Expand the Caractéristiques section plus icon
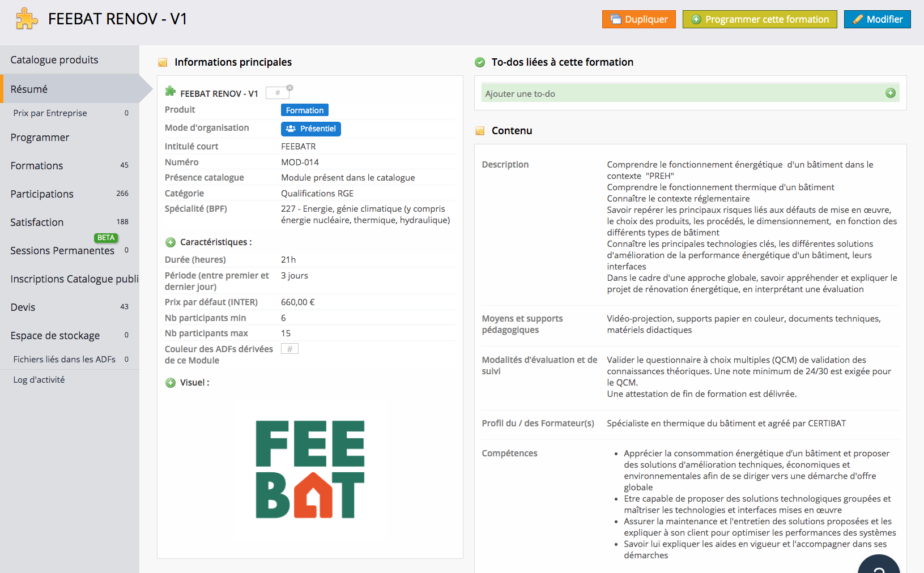 click(x=171, y=242)
